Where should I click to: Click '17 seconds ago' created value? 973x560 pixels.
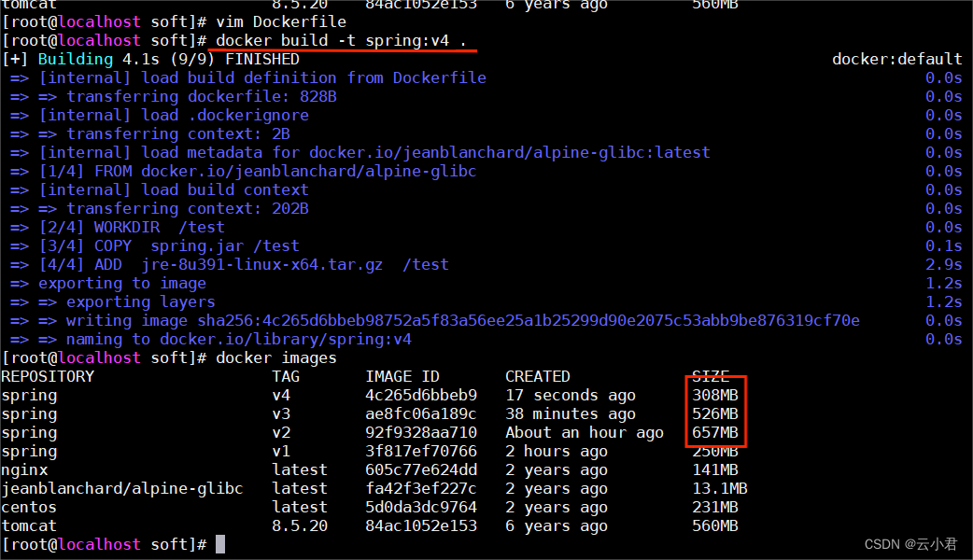tap(571, 396)
